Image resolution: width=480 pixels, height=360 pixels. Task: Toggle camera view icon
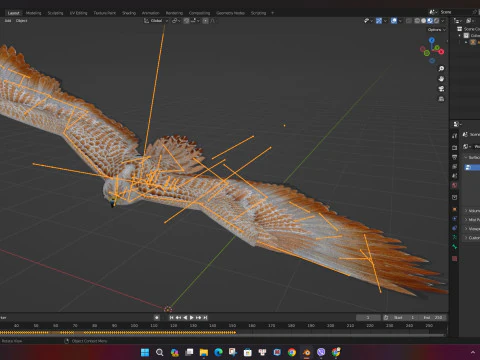[x=441, y=89]
